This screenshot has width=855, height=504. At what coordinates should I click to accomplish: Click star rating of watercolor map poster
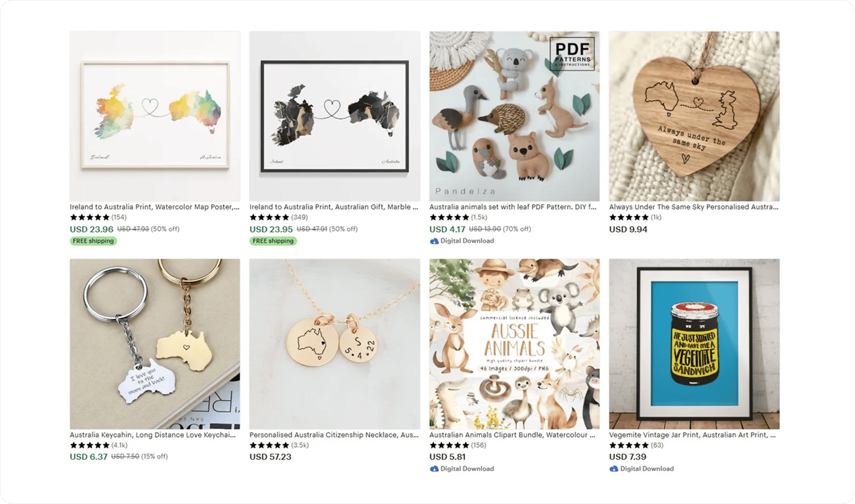pyautogui.click(x=90, y=217)
